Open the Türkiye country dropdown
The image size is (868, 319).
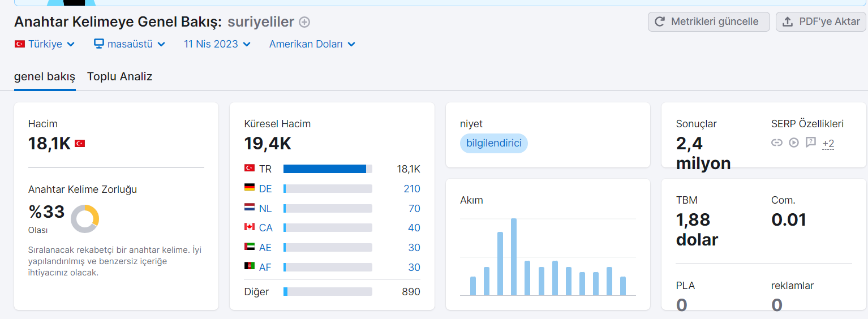45,44
